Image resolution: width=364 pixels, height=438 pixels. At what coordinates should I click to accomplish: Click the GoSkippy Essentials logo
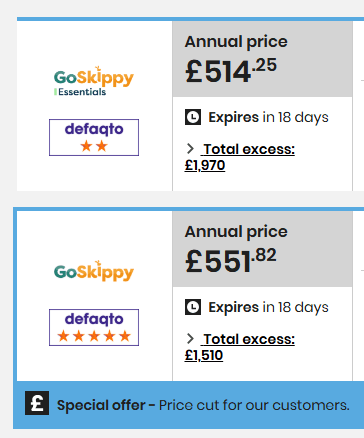(x=94, y=81)
